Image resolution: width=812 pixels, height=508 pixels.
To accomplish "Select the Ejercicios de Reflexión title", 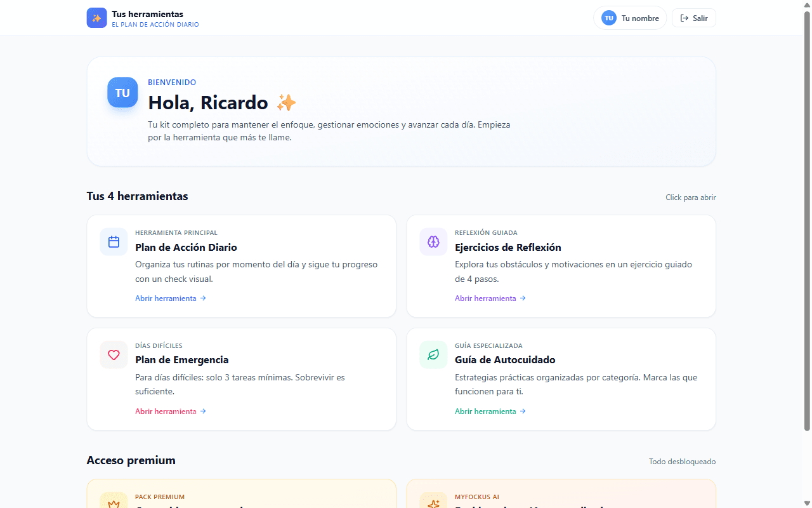I will [x=508, y=248].
